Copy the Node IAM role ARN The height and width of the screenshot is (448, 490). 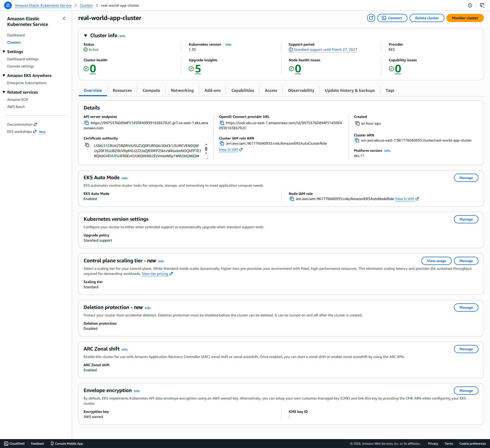(292, 199)
